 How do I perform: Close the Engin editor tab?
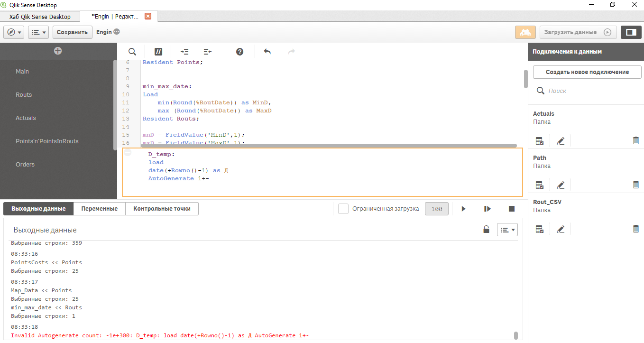point(147,16)
